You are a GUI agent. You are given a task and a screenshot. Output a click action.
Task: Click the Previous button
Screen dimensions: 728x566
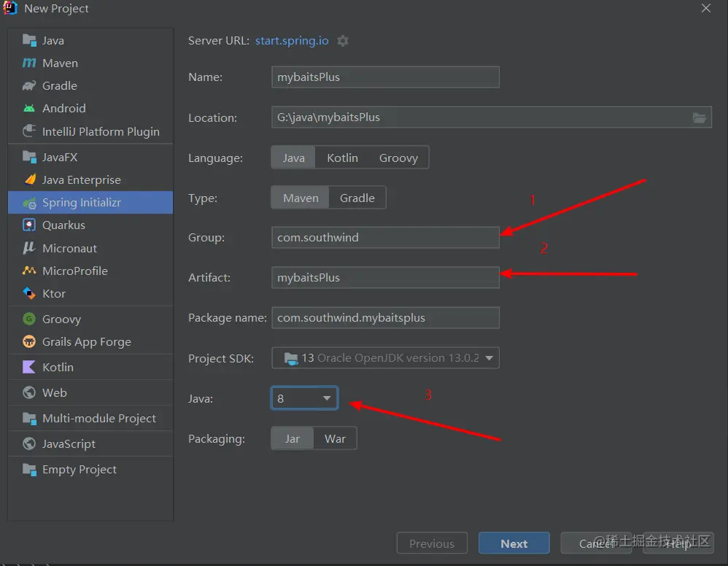[x=432, y=543]
